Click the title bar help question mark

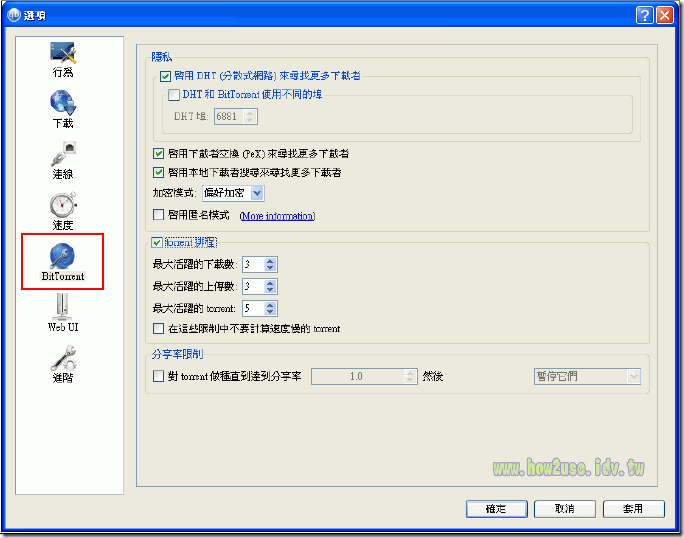coord(645,15)
